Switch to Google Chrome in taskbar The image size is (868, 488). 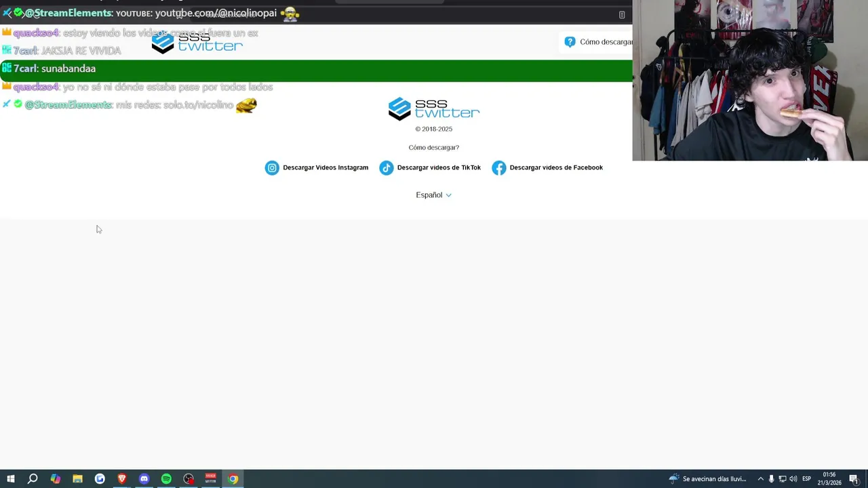click(x=233, y=479)
